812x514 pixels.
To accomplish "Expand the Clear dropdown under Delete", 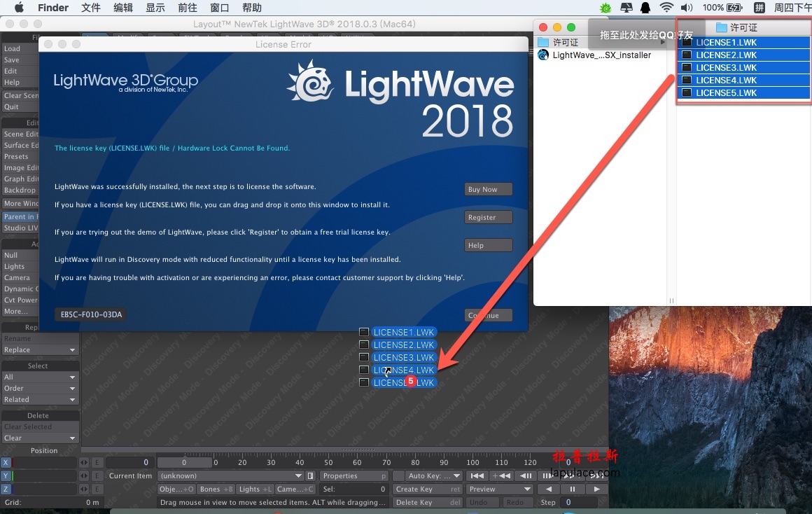I will 39,438.
